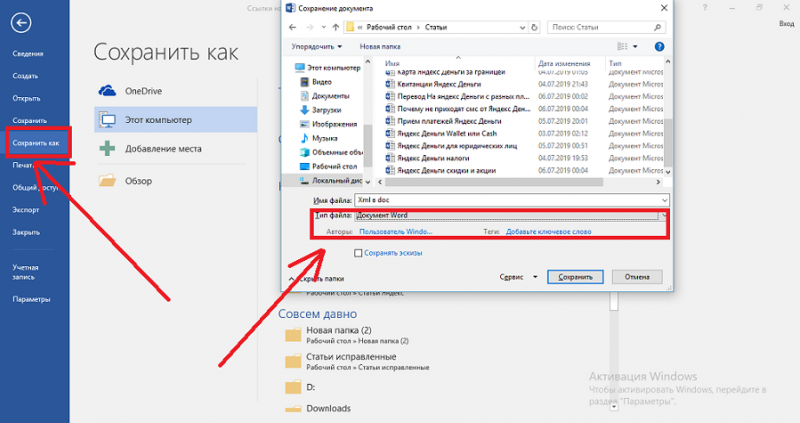Open recent locations dropdown arrow
The height and width of the screenshot is (423, 800).
323,28
